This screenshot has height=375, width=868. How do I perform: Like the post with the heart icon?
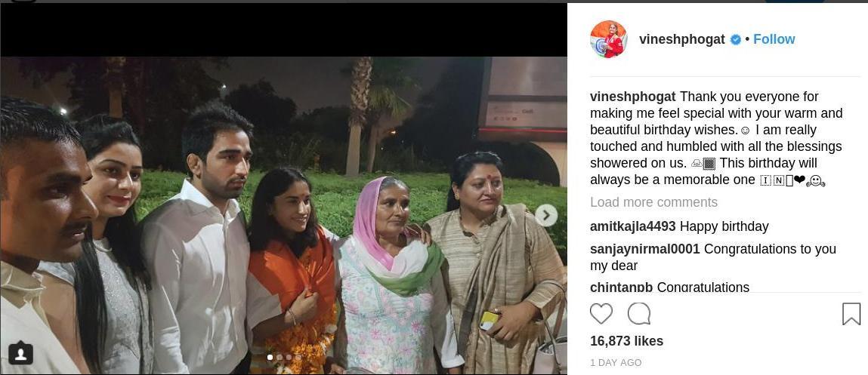tap(601, 314)
